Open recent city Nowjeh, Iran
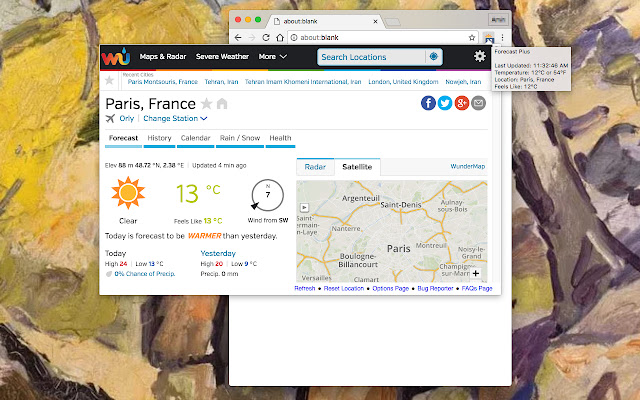Screen dimensions: 640x400 463,82
